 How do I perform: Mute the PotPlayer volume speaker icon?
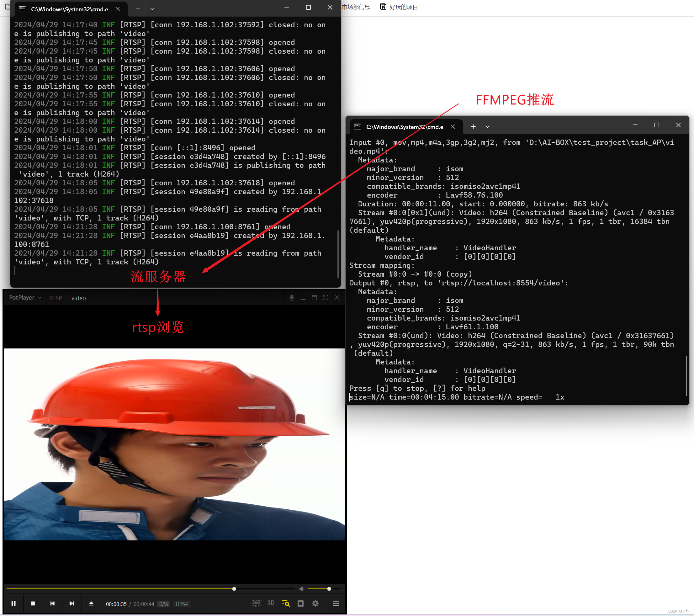coord(302,589)
